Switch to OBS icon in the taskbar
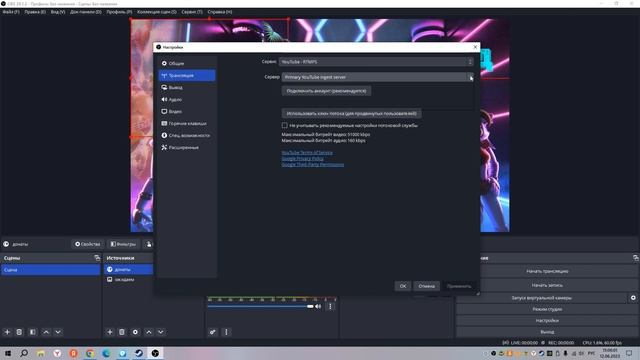Image resolution: width=640 pixels, height=360 pixels. click(155, 353)
